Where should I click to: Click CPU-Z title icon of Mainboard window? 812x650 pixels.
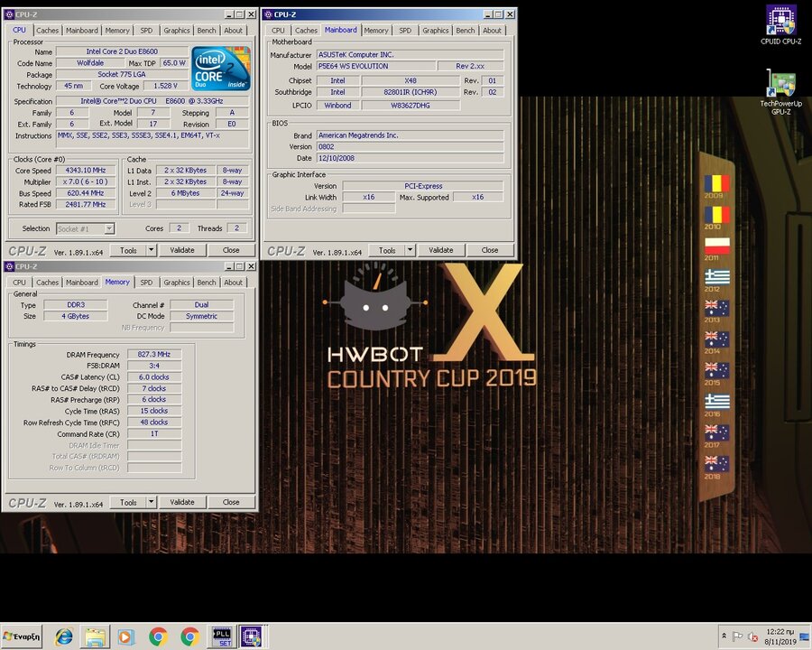pos(268,14)
